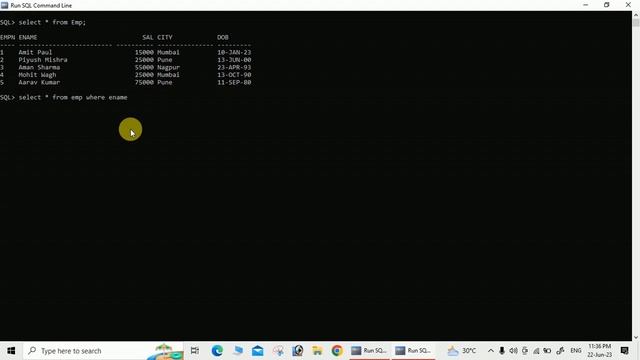The image size is (640, 360).
Task: Click the 'select * from emp where ename' line
Action: coord(73,98)
